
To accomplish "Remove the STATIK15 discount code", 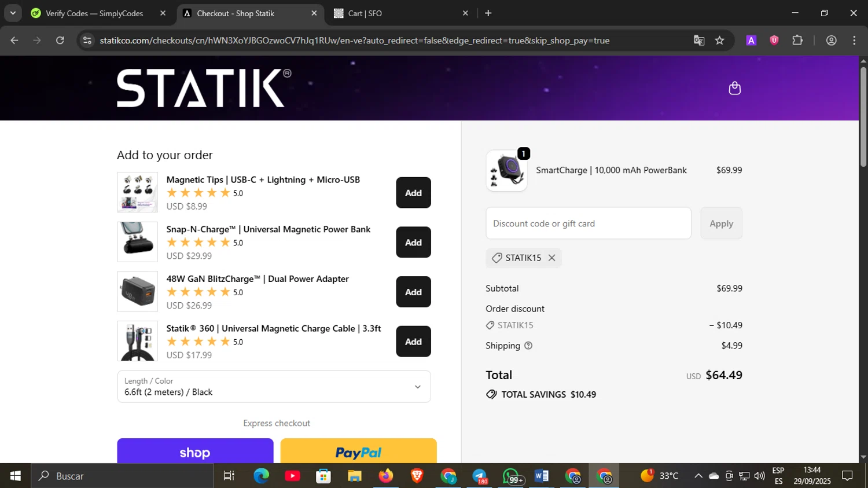I will tap(552, 258).
